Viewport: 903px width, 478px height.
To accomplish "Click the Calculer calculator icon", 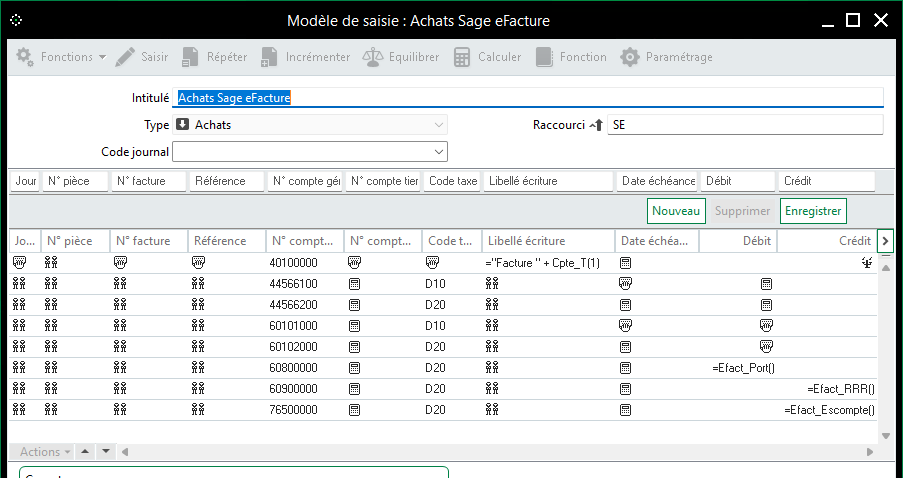I will [462, 57].
